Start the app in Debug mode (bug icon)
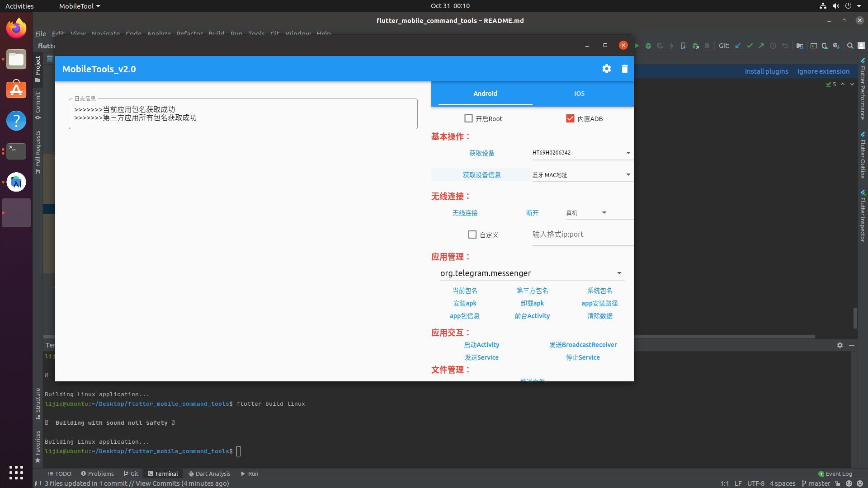Image resolution: width=868 pixels, height=488 pixels. (x=648, y=46)
